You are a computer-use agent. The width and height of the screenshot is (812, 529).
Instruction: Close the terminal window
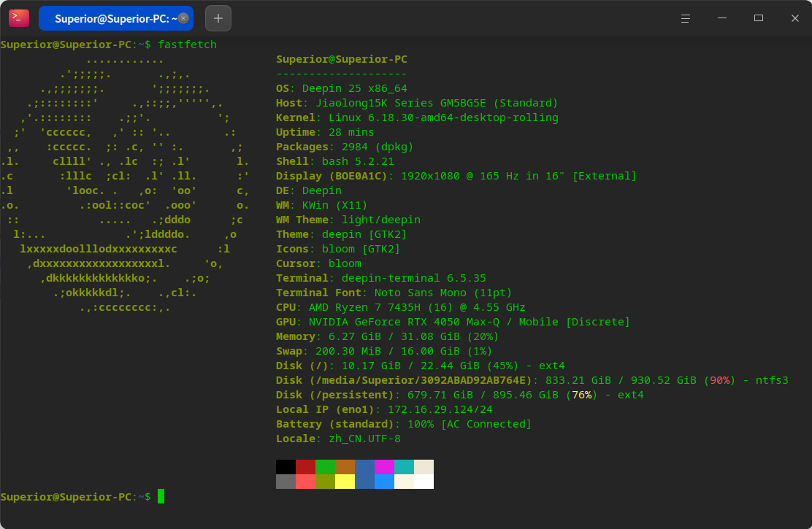[x=795, y=18]
